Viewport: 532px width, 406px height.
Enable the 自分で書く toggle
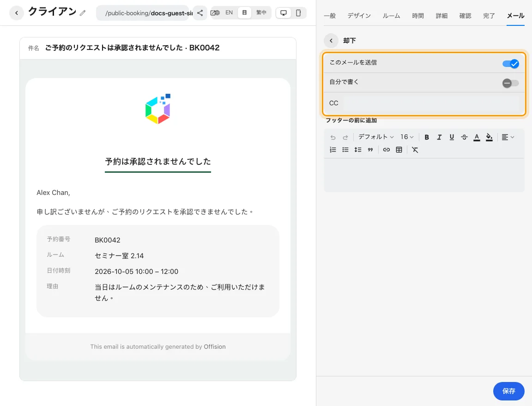511,83
